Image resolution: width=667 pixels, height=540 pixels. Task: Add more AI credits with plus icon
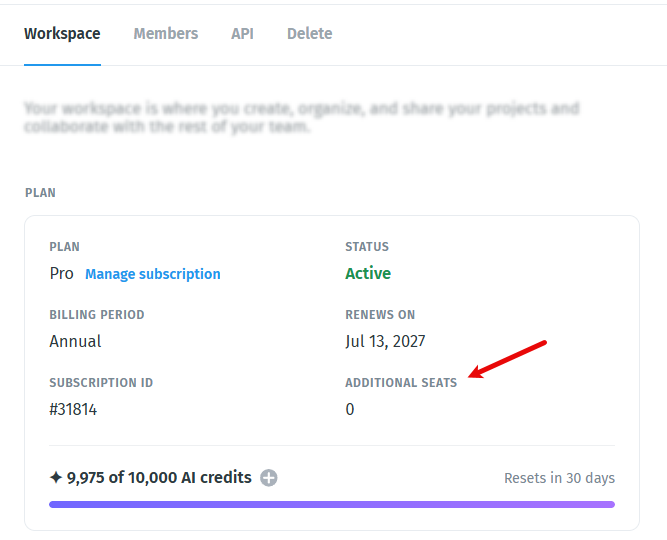coord(269,478)
